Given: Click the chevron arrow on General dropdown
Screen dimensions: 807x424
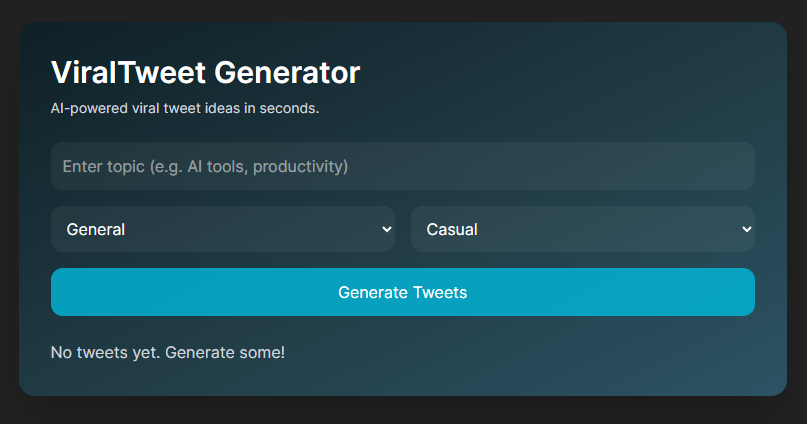Looking at the screenshot, I should click(387, 229).
